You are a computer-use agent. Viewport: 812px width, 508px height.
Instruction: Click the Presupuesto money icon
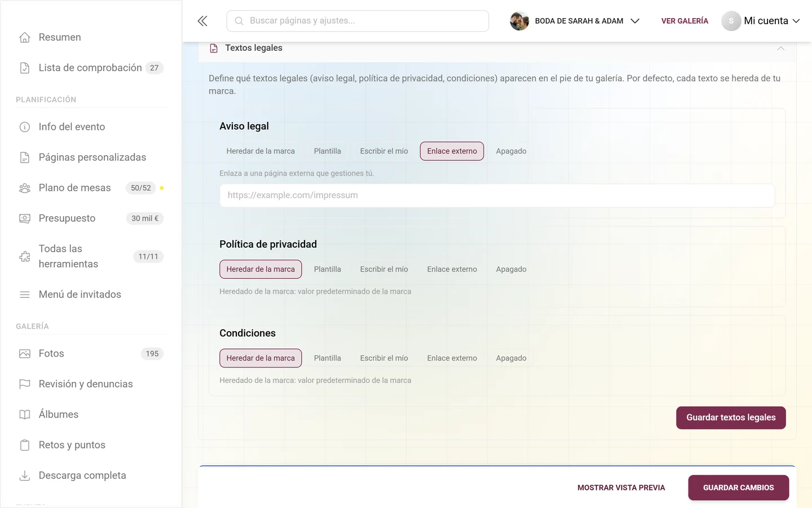coord(25,218)
